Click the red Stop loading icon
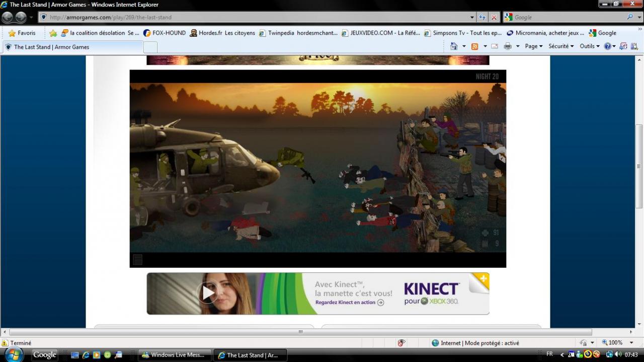Screen dimensions: 644x362 coord(494,17)
